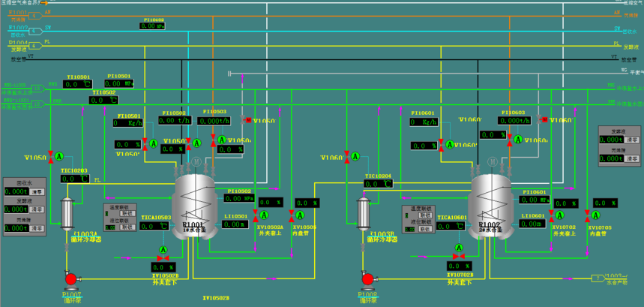Viewport: 644px width, 307px height.
Task: Open the control valve below FI10503
Action: [x=214, y=141]
